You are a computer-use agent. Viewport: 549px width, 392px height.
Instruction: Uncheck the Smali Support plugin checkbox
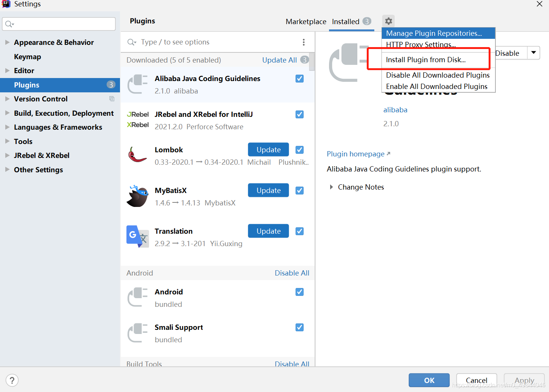300,327
